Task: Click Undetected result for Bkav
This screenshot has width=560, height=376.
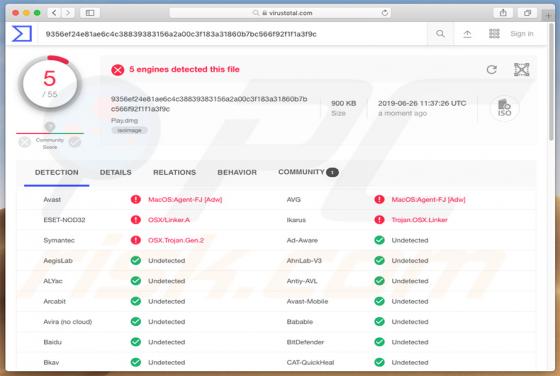Action: pyautogui.click(x=166, y=362)
